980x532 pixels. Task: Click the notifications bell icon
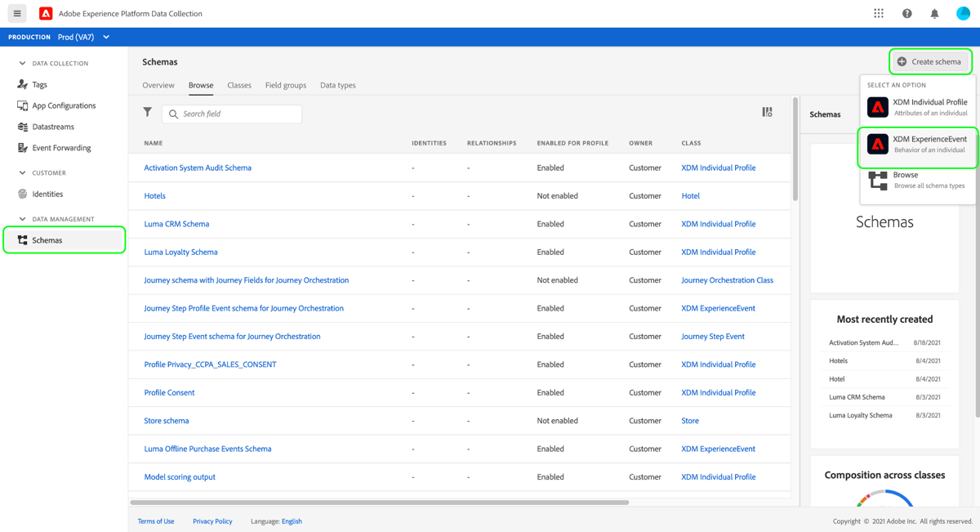(933, 13)
